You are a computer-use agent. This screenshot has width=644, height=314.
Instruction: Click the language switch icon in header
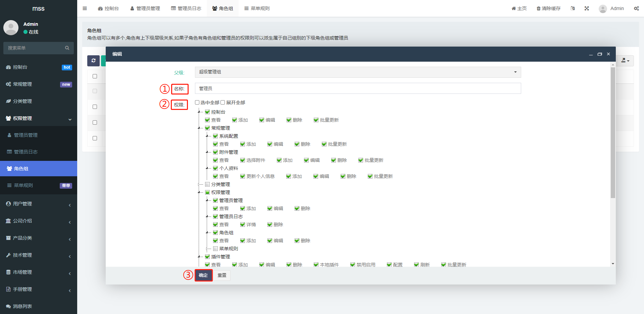point(573,8)
